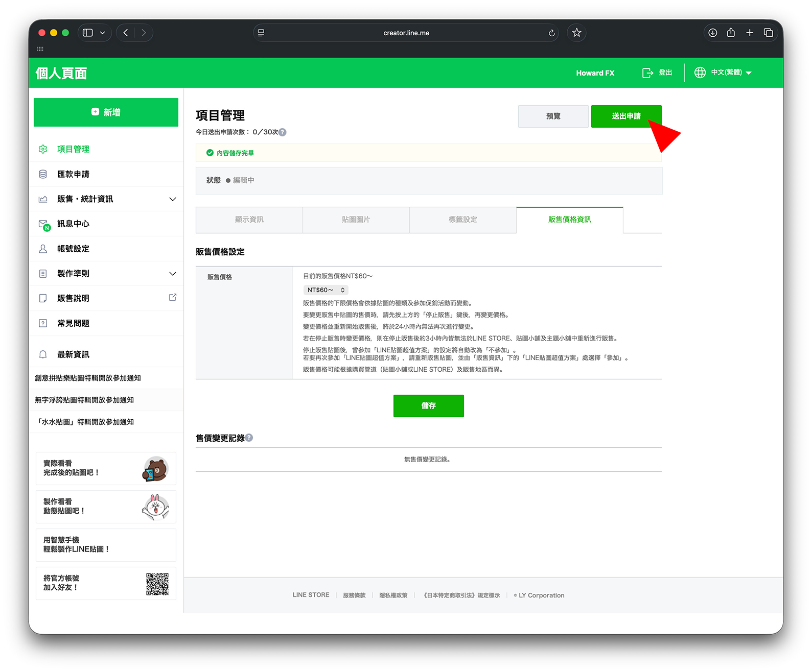Expand the 販售・統計資訊 chevron
The image size is (812, 672).
point(173,199)
